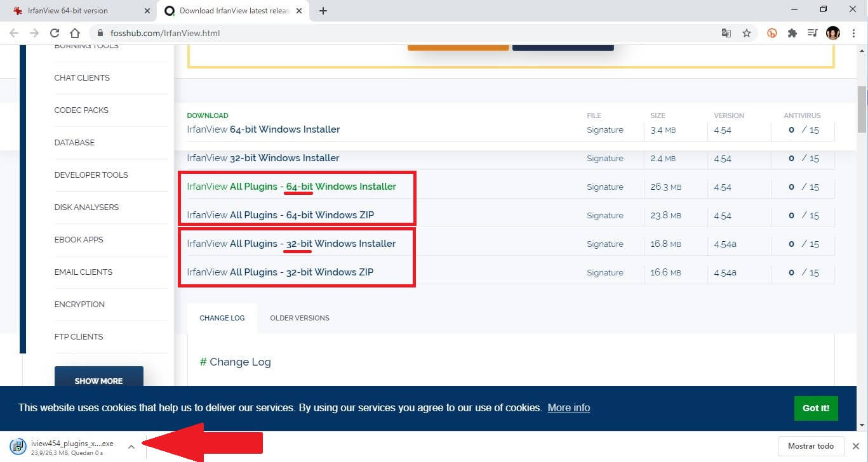
Task: Download IrfanView 64-bit Windows Installer
Action: pos(264,129)
